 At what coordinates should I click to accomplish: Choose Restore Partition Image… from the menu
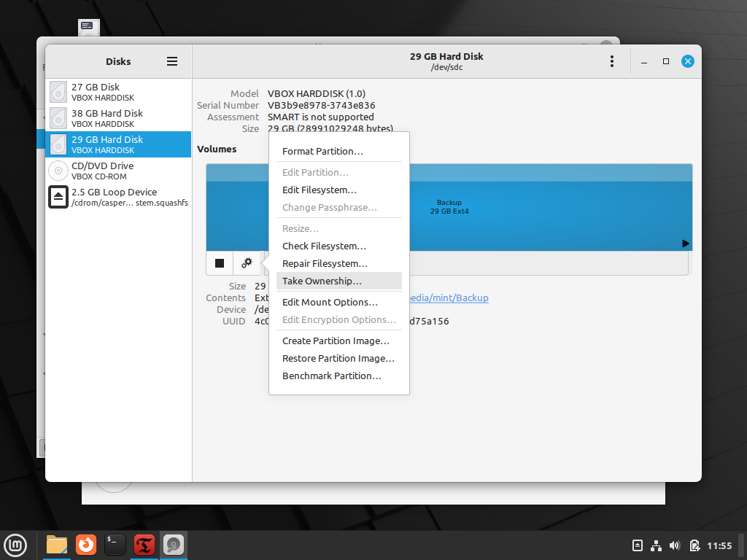[x=338, y=359]
